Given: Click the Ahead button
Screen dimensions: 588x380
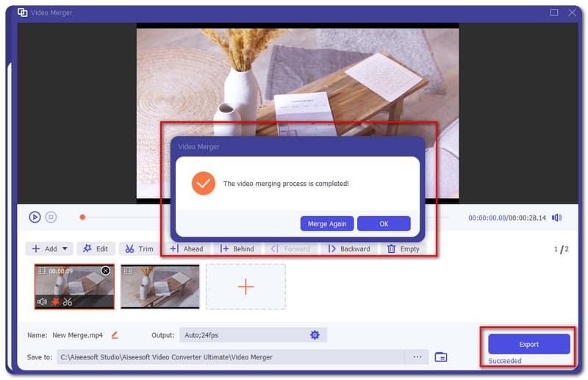Looking at the screenshot, I should [187, 248].
